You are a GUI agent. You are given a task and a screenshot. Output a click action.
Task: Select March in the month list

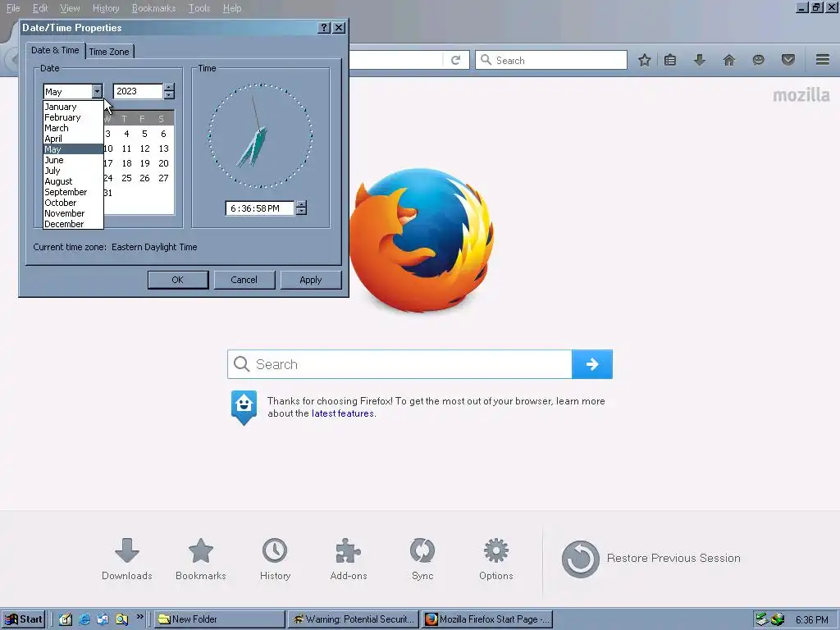point(73,128)
